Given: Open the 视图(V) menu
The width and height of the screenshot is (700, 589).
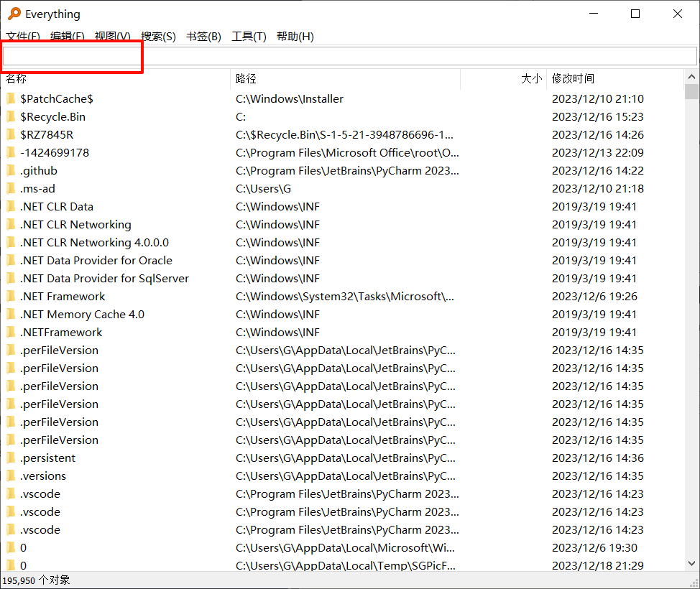Looking at the screenshot, I should 113,37.
